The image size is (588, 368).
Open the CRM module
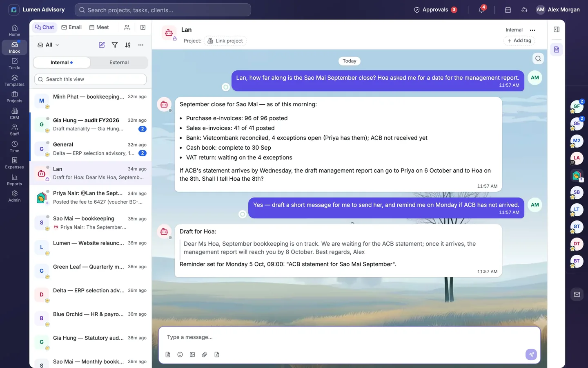coord(14,114)
